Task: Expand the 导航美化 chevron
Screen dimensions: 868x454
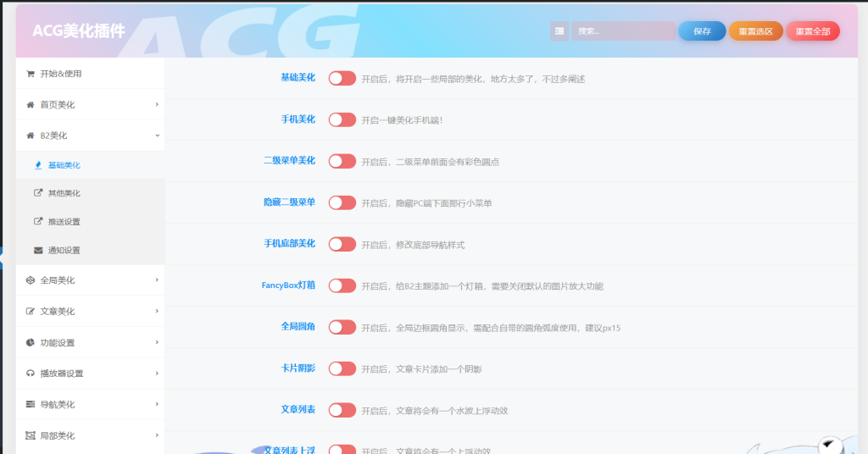Action: 157,404
